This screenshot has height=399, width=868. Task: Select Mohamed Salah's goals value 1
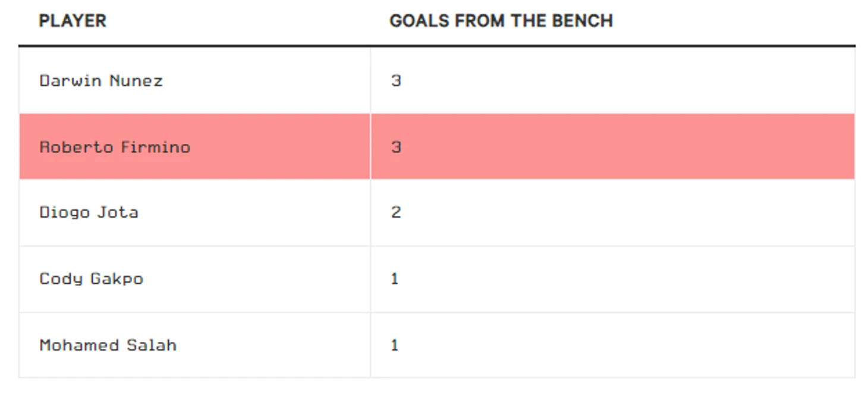tap(395, 345)
